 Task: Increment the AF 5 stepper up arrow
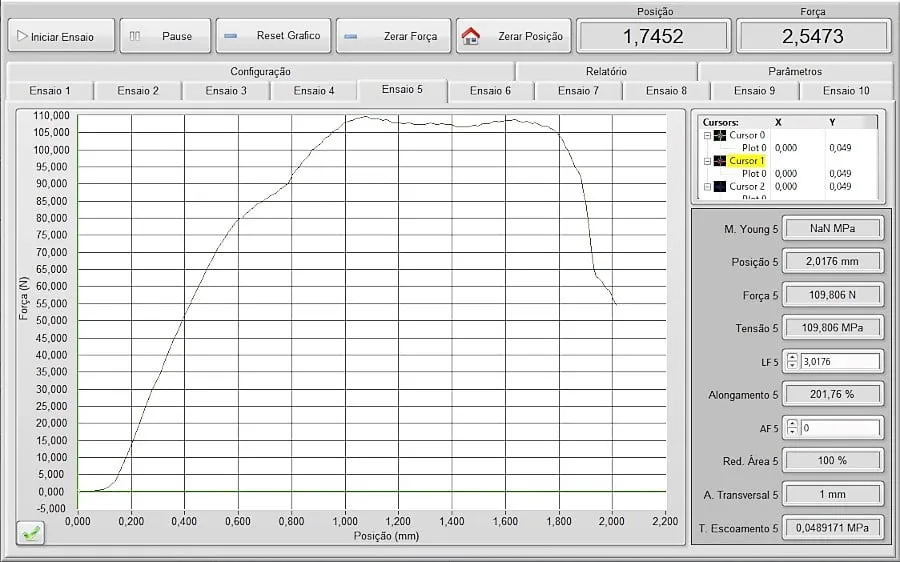click(793, 424)
